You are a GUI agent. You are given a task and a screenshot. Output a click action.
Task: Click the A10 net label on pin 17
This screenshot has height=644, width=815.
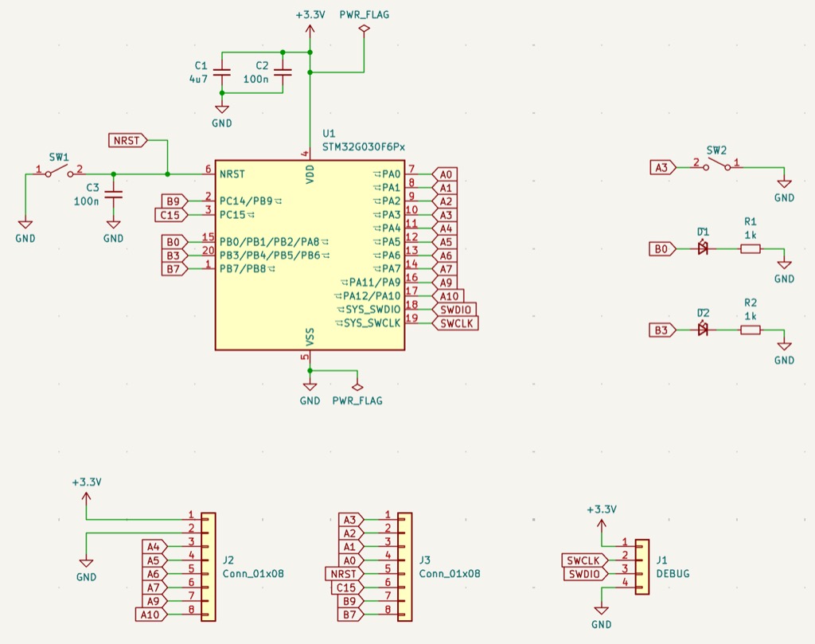[448, 296]
